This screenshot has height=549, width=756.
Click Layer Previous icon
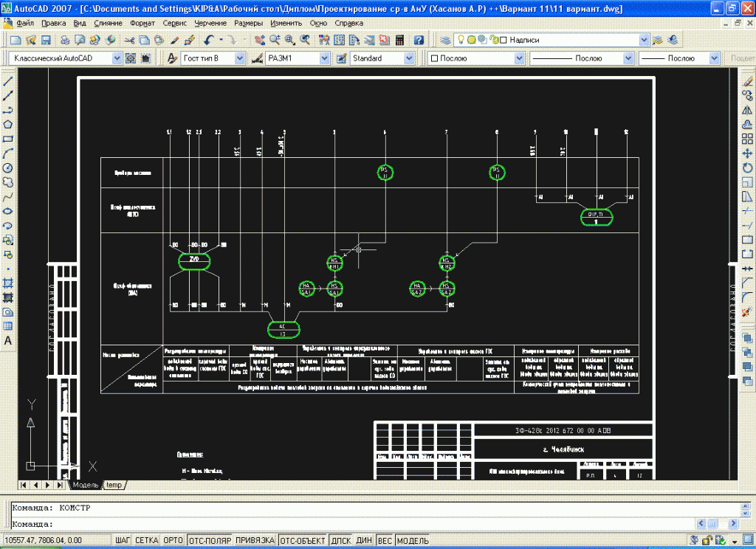(673, 41)
